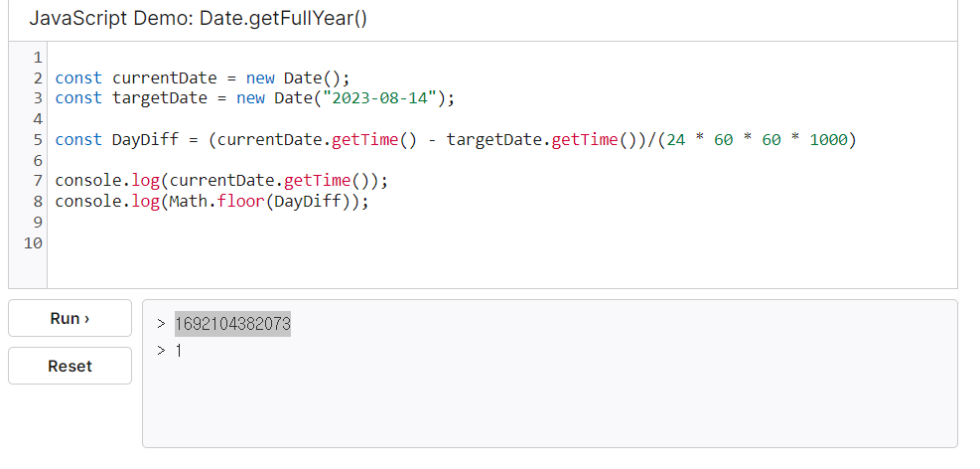Click the empty line 9 in editor
The image size is (980, 469).
pos(501,222)
